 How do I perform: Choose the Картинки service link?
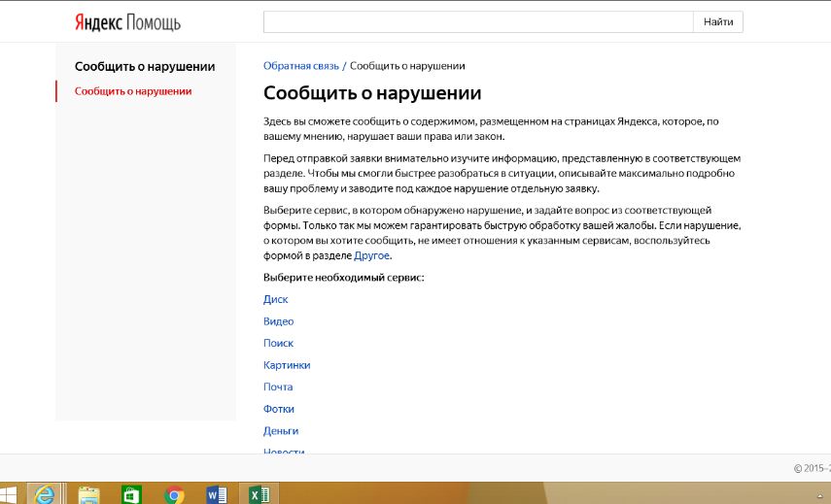287,365
